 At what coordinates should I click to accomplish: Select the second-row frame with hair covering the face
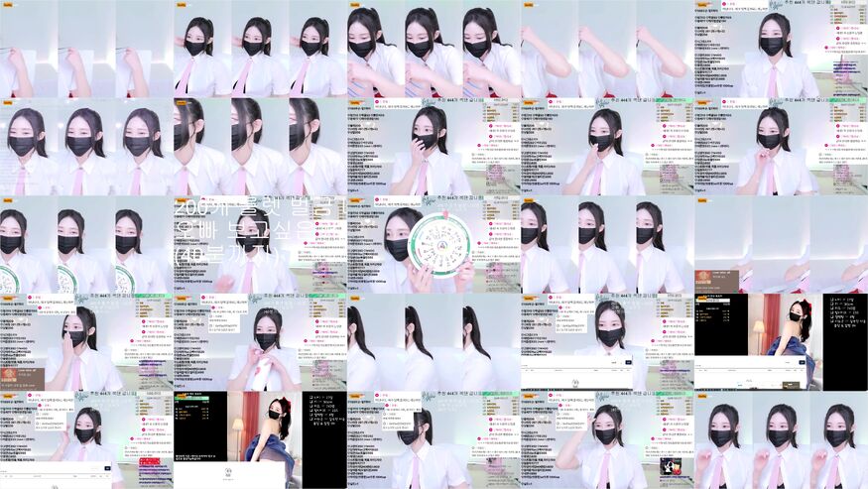pyautogui.click(x=260, y=146)
